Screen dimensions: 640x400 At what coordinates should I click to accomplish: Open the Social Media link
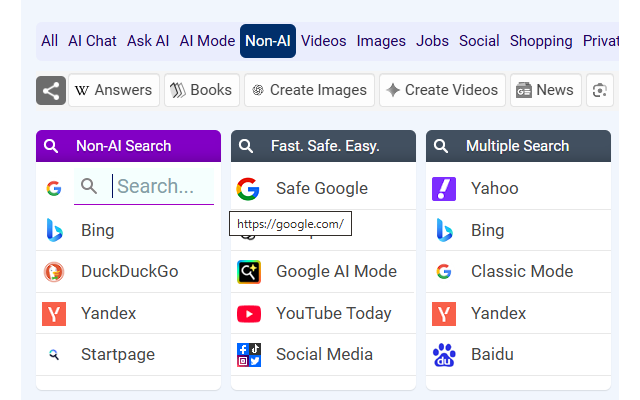[x=323, y=355]
